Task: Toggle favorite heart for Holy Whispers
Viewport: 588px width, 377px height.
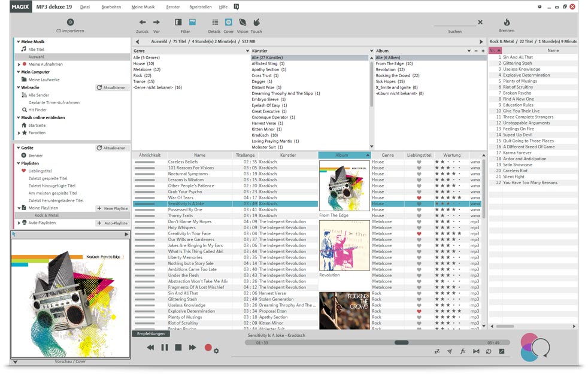Action: tap(419, 227)
